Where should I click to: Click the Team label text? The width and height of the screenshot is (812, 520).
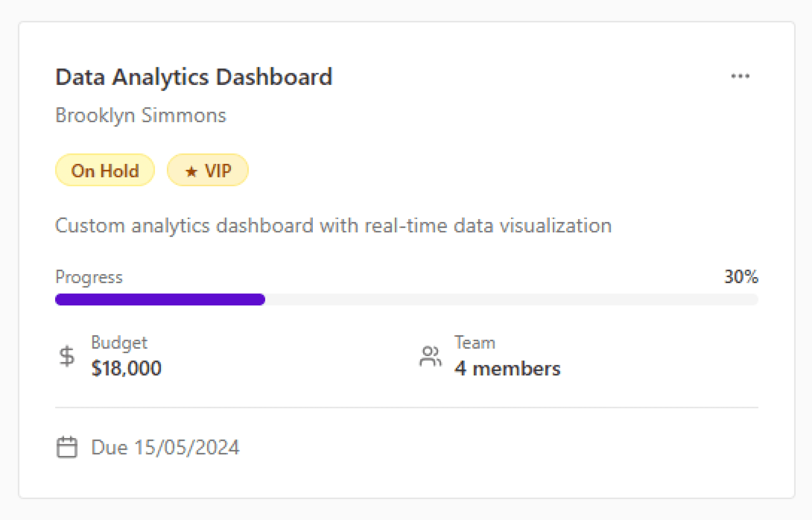click(x=475, y=343)
